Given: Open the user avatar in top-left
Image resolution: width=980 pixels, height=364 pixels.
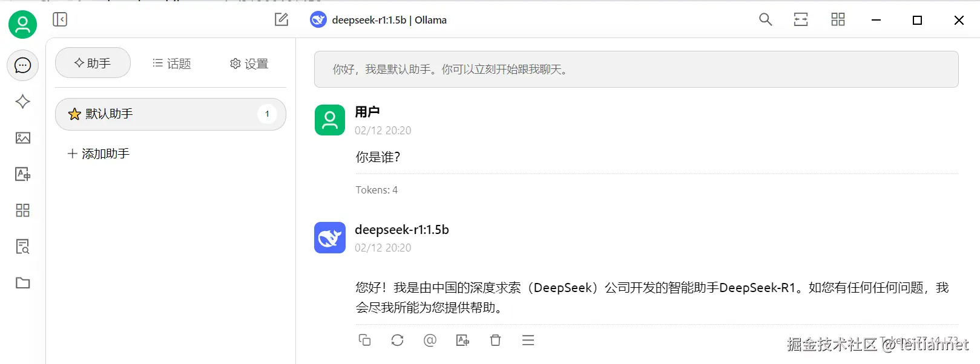Looking at the screenshot, I should tap(22, 24).
